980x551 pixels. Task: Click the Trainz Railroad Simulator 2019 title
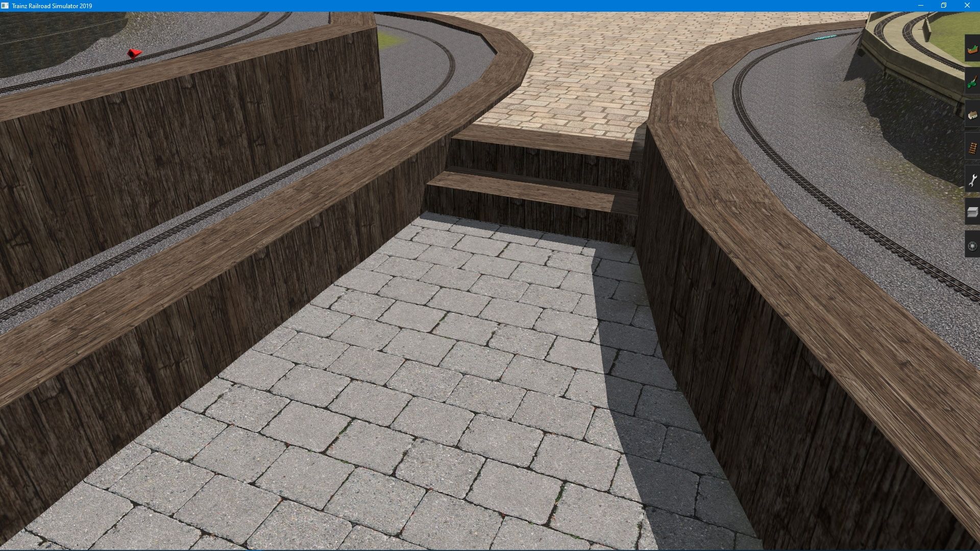click(x=52, y=6)
